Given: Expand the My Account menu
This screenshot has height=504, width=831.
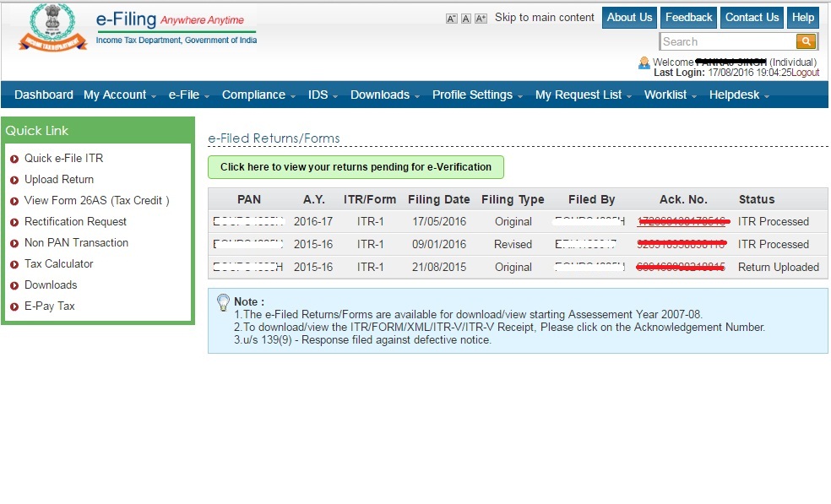Looking at the screenshot, I should 114,95.
